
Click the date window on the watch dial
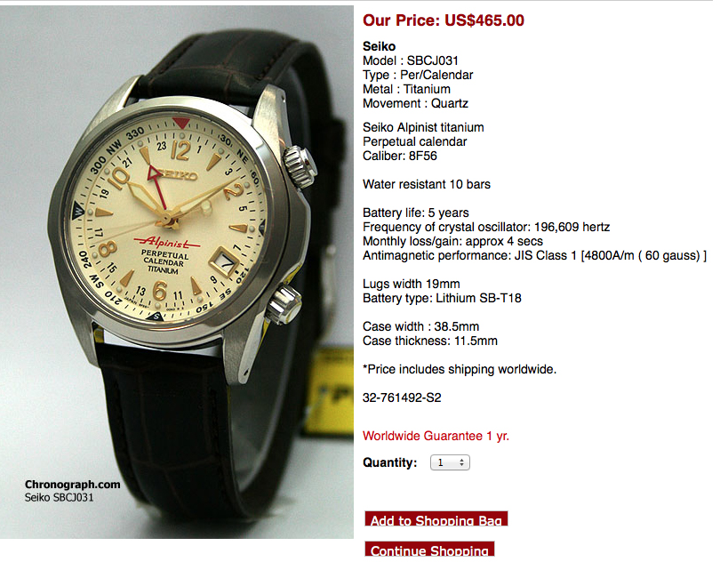[224, 261]
